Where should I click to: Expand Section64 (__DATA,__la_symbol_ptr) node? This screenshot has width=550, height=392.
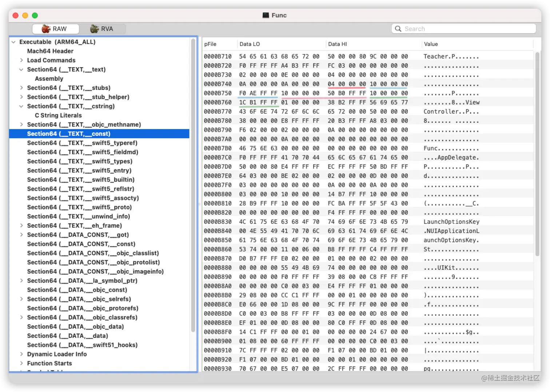click(x=21, y=281)
